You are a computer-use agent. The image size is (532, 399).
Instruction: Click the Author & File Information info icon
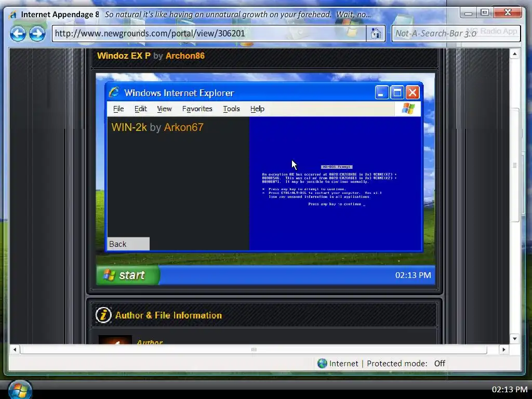coord(103,315)
